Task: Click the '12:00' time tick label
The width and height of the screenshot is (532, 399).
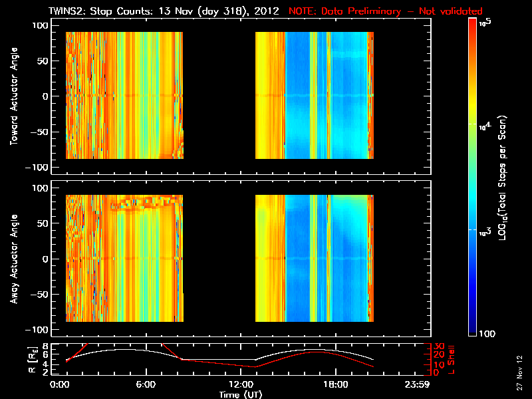Action: (241, 385)
